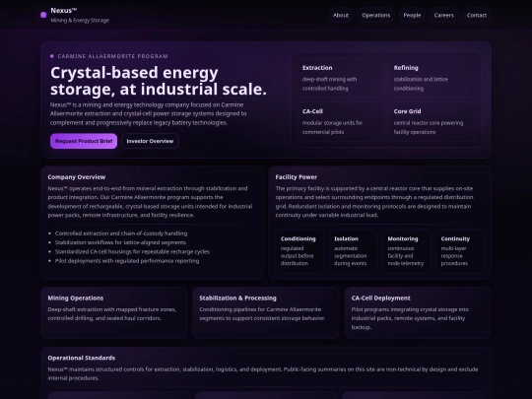
Task: Click the Conditioning tile under Facility Power
Action: [x=299, y=251]
